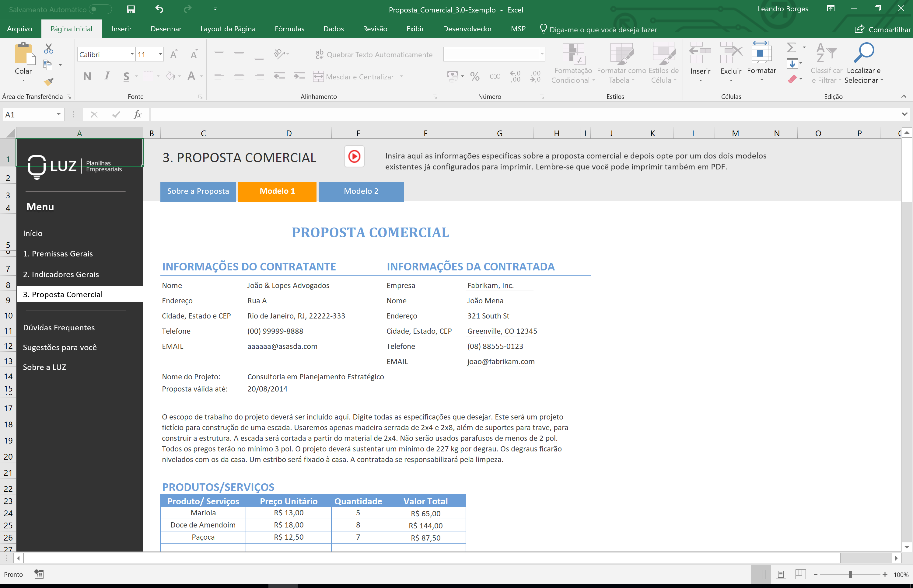Open Dúvidas Frequentes sidebar link

pyautogui.click(x=59, y=328)
